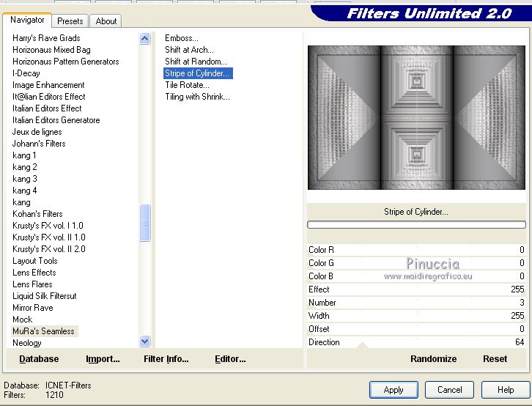Viewport: 532px width, 406px height.
Task: Select Johann's Filters category
Action: coord(39,144)
